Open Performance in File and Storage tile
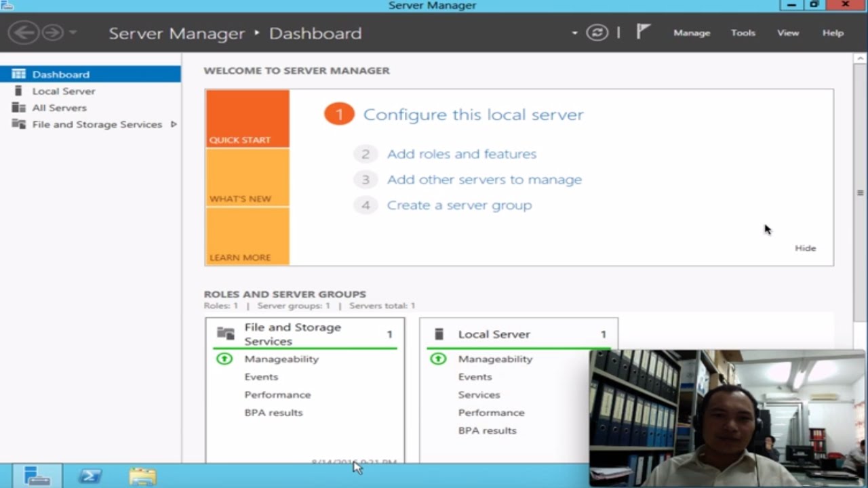Screen dimensions: 868x488 [277, 394]
